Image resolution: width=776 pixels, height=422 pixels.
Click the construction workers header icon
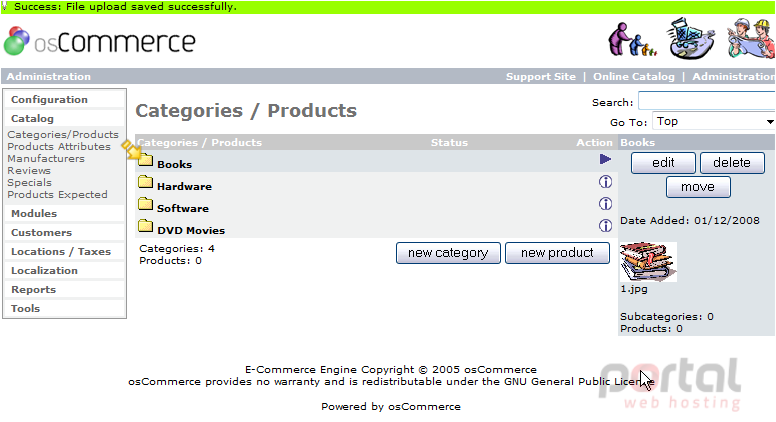pyautogui.click(x=751, y=39)
